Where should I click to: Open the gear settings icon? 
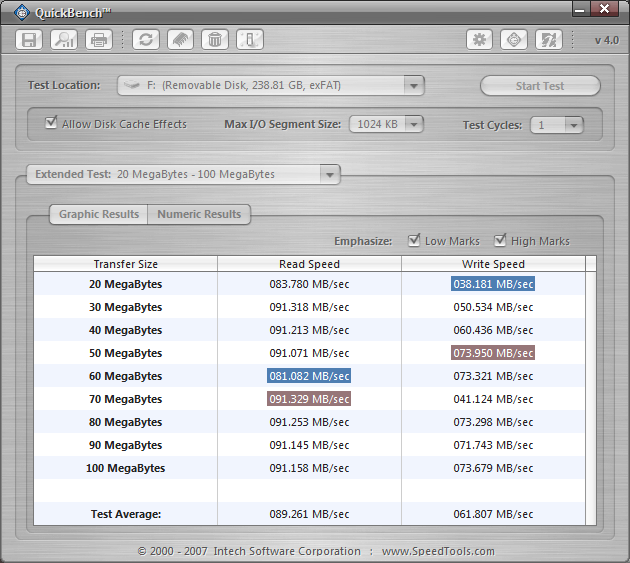(x=480, y=40)
